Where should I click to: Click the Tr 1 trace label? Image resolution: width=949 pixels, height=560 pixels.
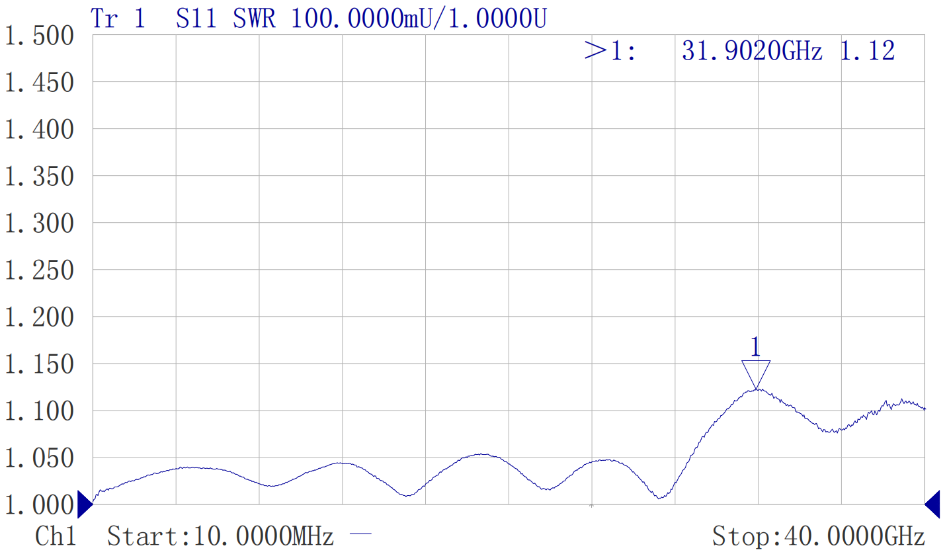pos(118,19)
